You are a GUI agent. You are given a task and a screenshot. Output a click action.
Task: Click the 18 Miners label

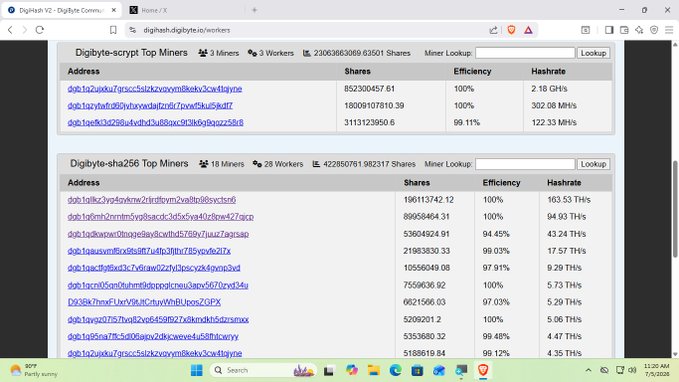pos(221,164)
